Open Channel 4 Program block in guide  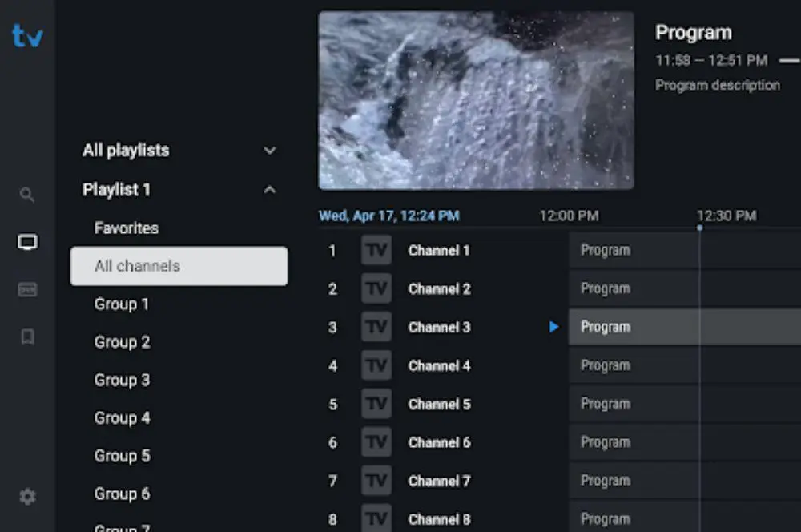tap(685, 365)
